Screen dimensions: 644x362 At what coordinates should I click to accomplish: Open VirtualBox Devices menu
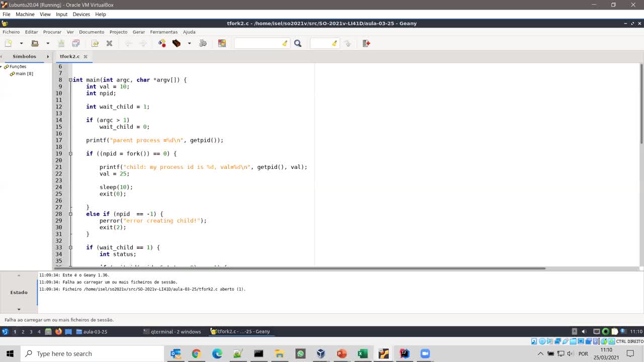[81, 14]
